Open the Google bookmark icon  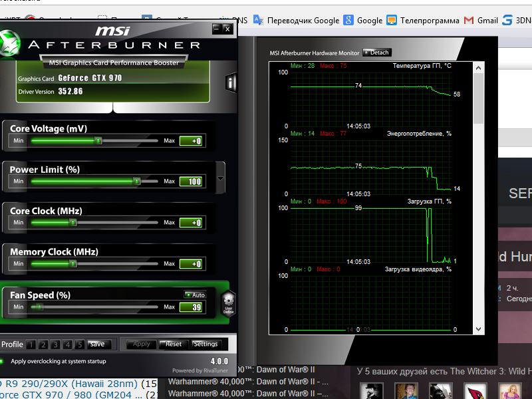tap(348, 20)
